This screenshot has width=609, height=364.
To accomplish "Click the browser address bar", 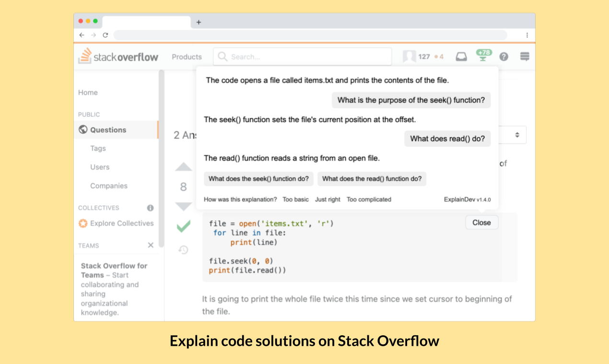I will click(x=310, y=35).
